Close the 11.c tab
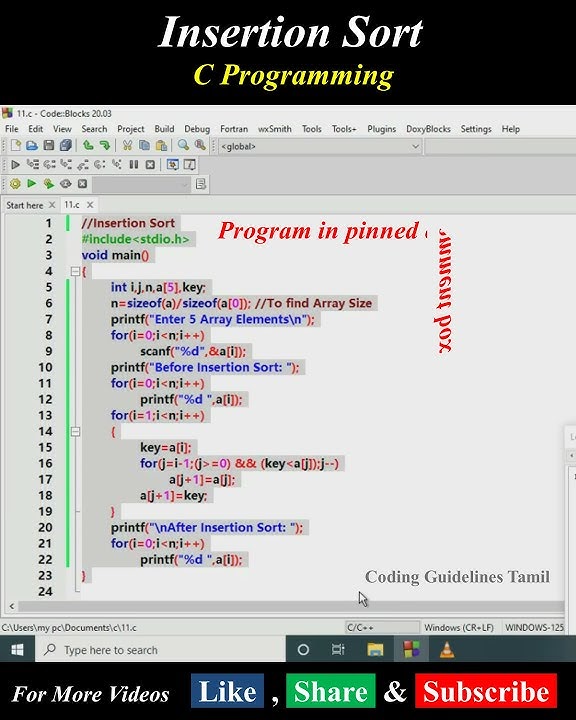Image resolution: width=576 pixels, height=720 pixels. point(90,205)
